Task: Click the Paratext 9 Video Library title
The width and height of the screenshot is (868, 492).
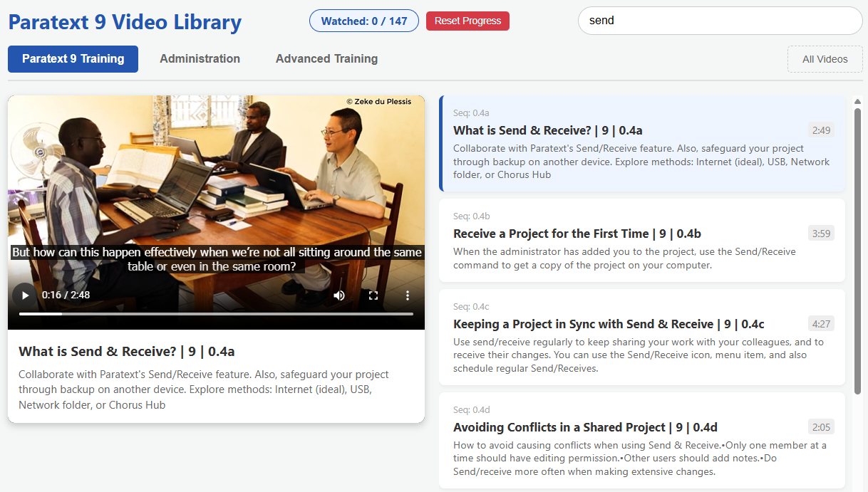Action: tap(125, 22)
